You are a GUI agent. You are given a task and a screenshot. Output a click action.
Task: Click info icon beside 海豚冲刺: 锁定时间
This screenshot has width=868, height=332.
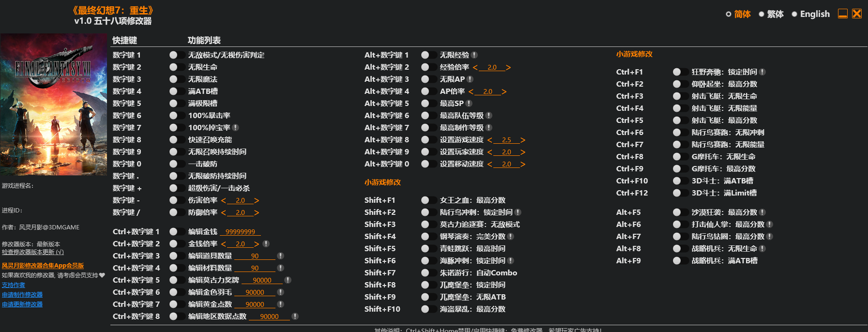(x=511, y=261)
